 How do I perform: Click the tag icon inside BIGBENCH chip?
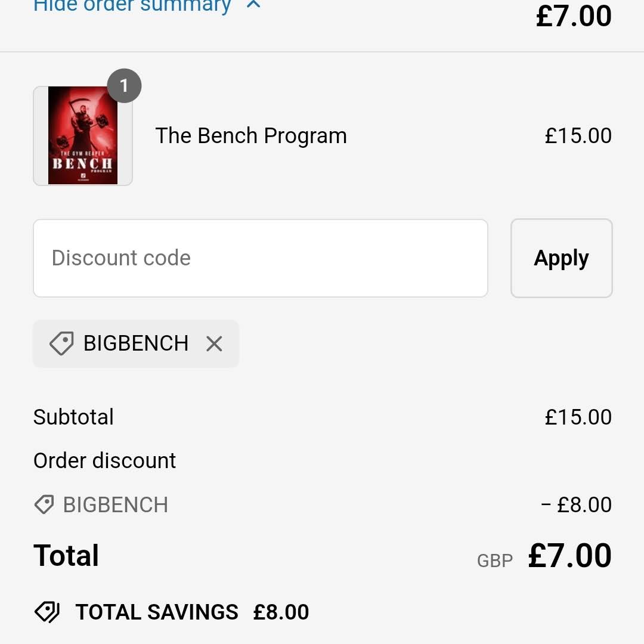click(x=61, y=343)
